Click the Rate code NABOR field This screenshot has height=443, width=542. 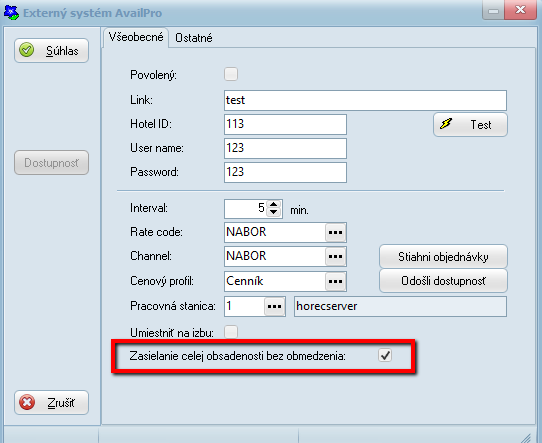(275, 232)
